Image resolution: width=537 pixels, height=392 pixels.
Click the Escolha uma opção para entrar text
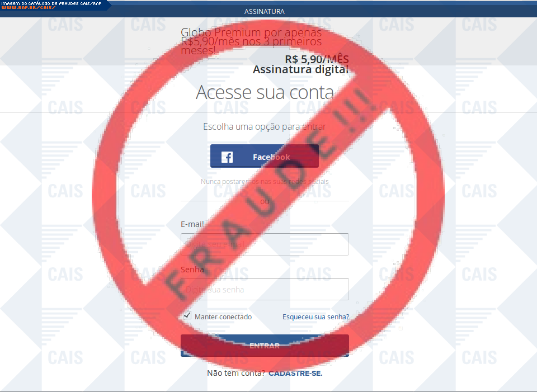[x=265, y=127]
